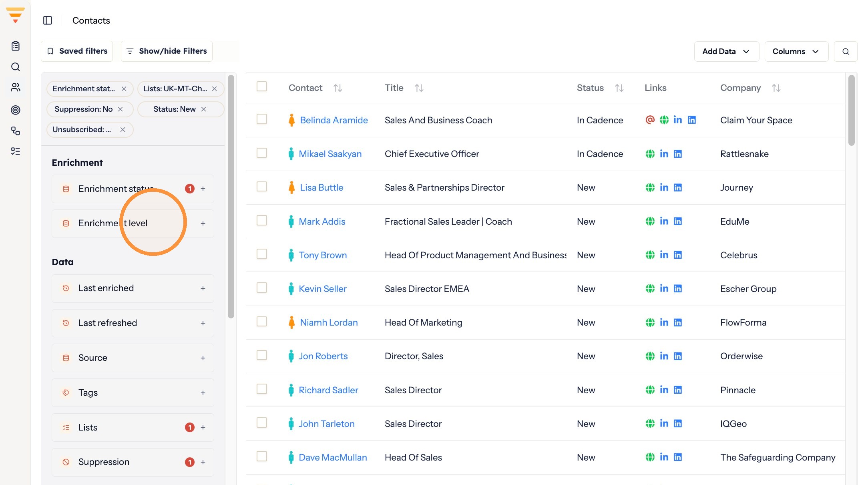Image resolution: width=868 pixels, height=485 pixels.
Task: Remove the Suppression: No filter chip
Action: (120, 109)
